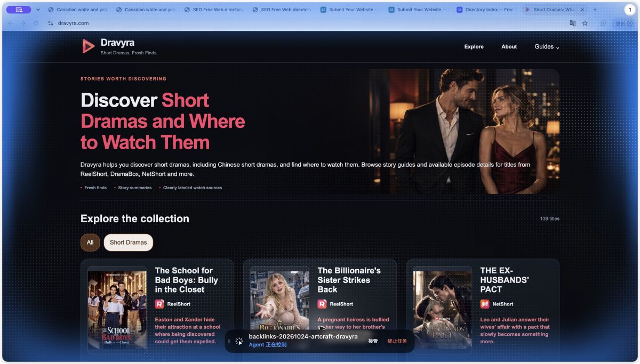Open a new tab with the plus icon
Screen dimensions: 640x364
[595, 10]
